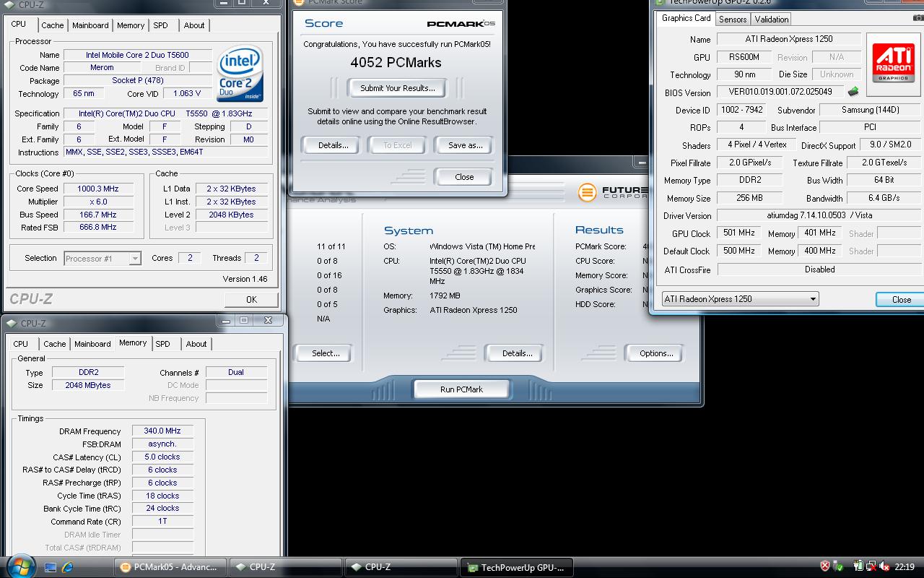Click the Package value Socket P (478)
The height and width of the screenshot is (578, 924).
coord(137,80)
